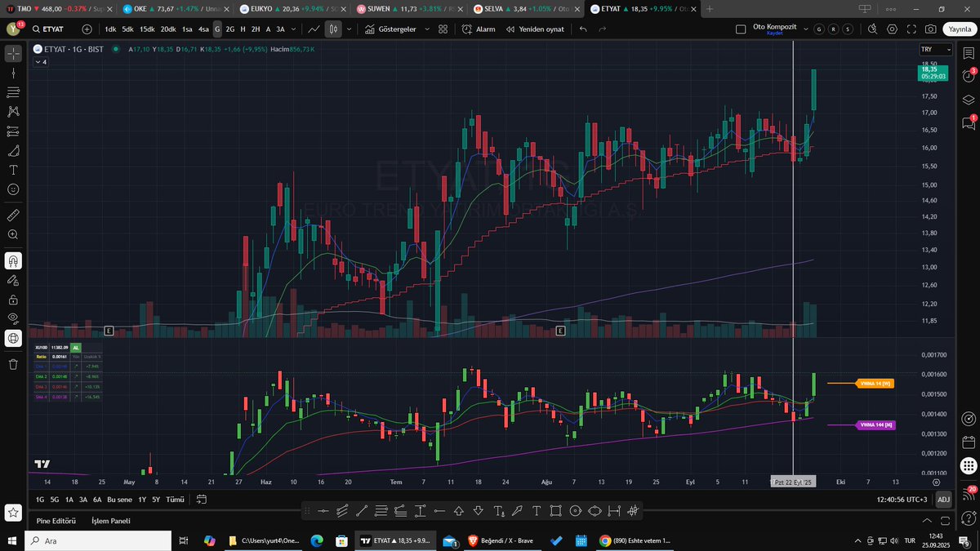Image resolution: width=980 pixels, height=551 pixels.
Task: Click the layout square icon
Action: coord(741,29)
